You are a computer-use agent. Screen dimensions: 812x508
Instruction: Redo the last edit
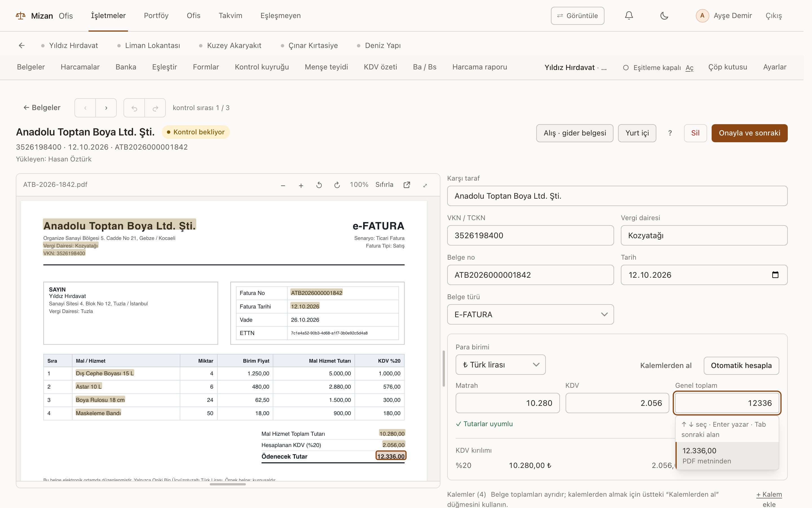[155, 108]
